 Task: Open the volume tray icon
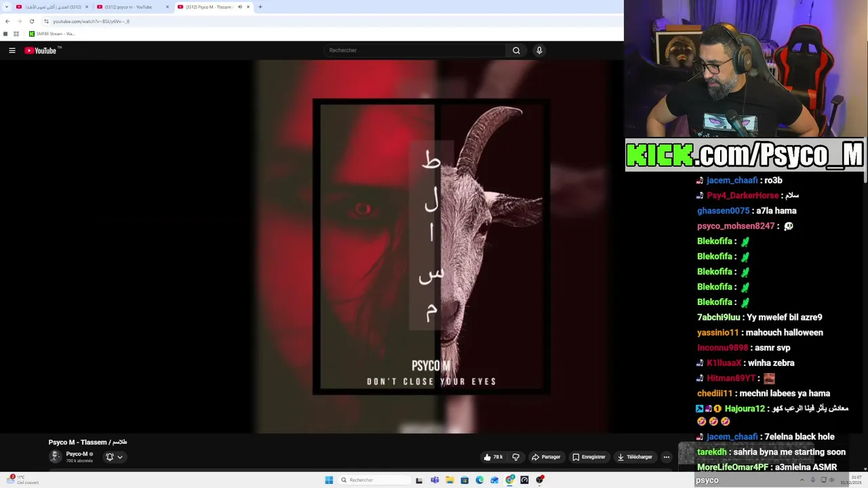(831, 480)
